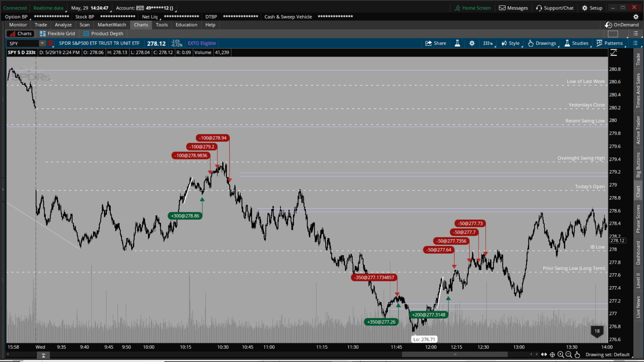Zoom in with the magnifier plus icon
The height and width of the screenshot is (362, 644).
[x=560, y=355]
